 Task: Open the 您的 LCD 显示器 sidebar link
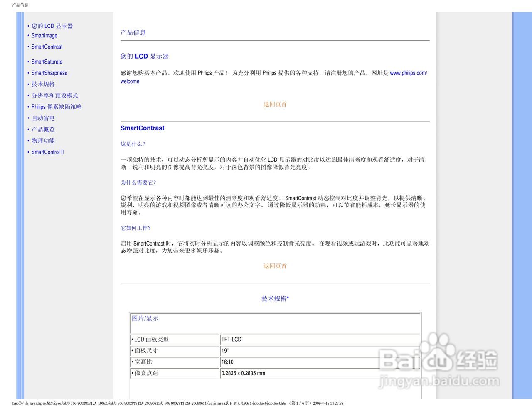(x=52, y=26)
